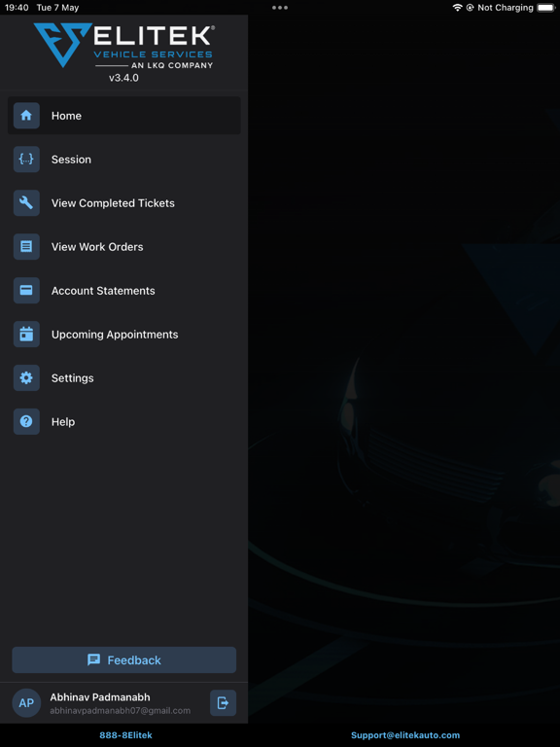This screenshot has width=560, height=747.
Task: Open the Help menu item
Action: 123,421
